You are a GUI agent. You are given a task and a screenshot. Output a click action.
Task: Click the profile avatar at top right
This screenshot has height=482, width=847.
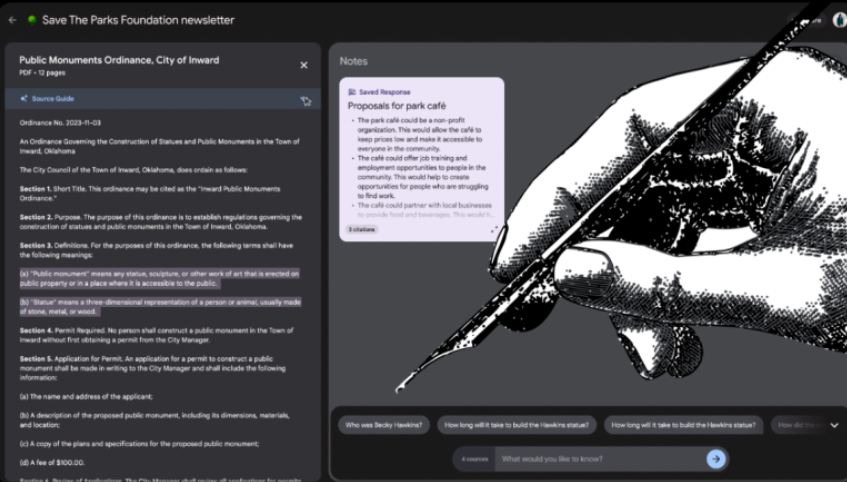click(x=839, y=20)
